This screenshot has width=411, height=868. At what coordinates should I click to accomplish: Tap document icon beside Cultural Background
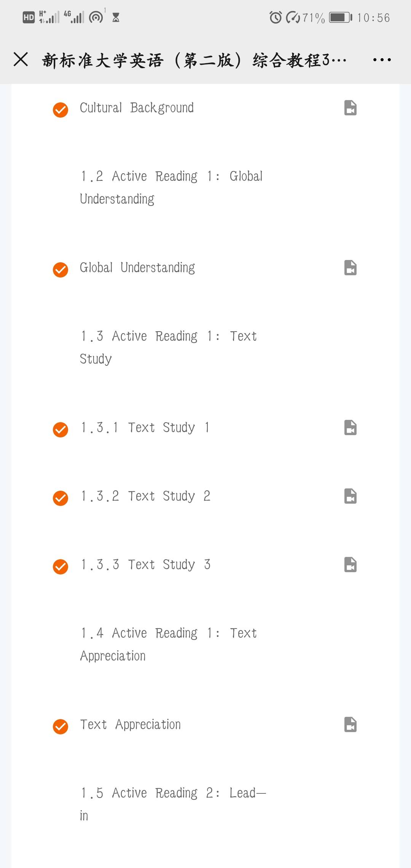pyautogui.click(x=350, y=108)
